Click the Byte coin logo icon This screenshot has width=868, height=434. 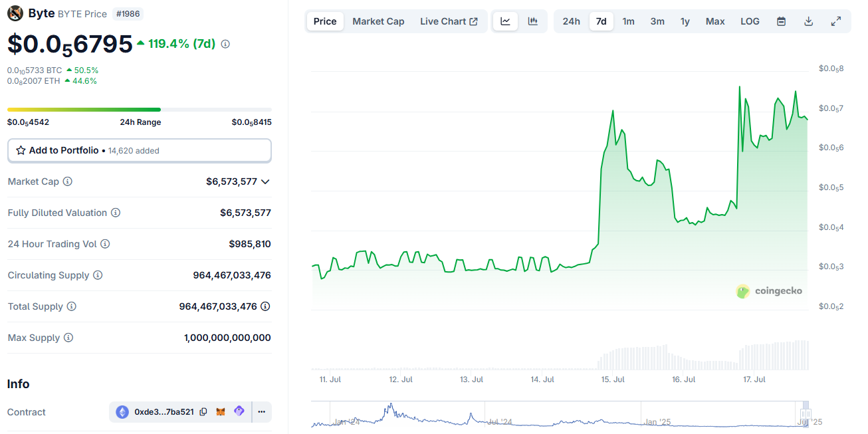coord(15,13)
